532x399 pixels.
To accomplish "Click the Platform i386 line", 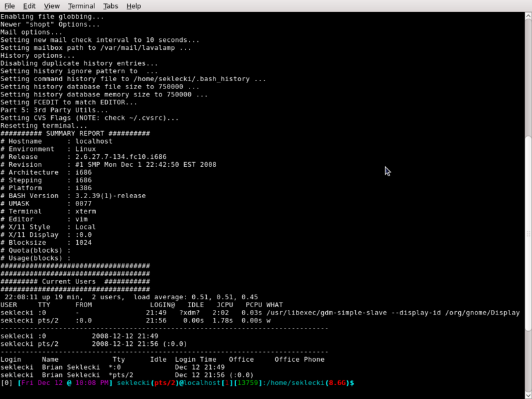I will point(46,188).
